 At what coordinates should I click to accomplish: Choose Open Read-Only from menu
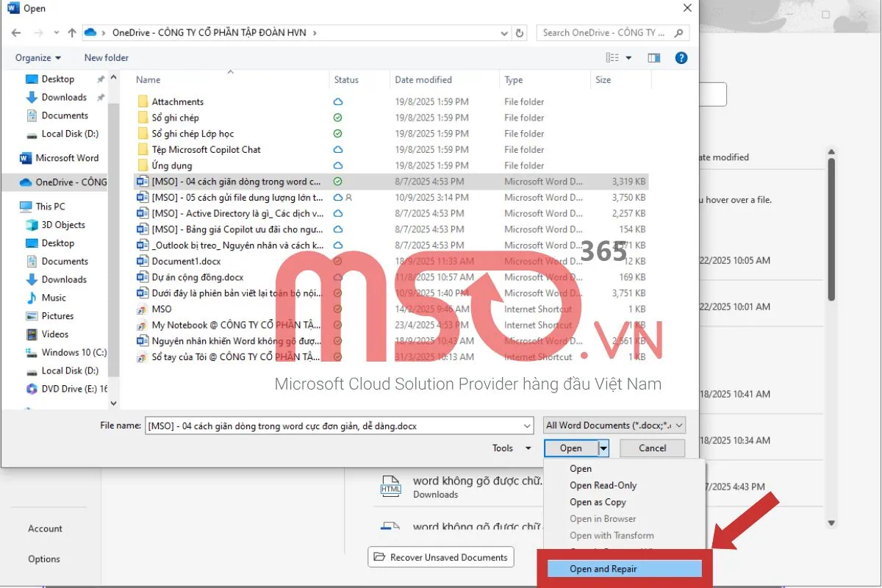[603, 486]
